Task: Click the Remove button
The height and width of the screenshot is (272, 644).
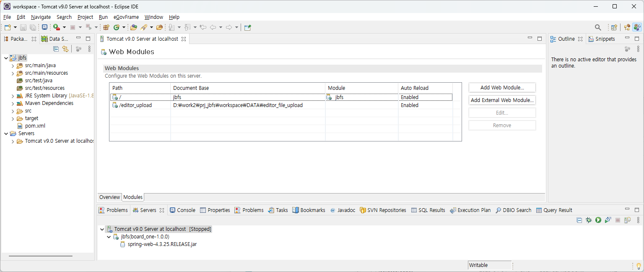Action: click(x=502, y=126)
